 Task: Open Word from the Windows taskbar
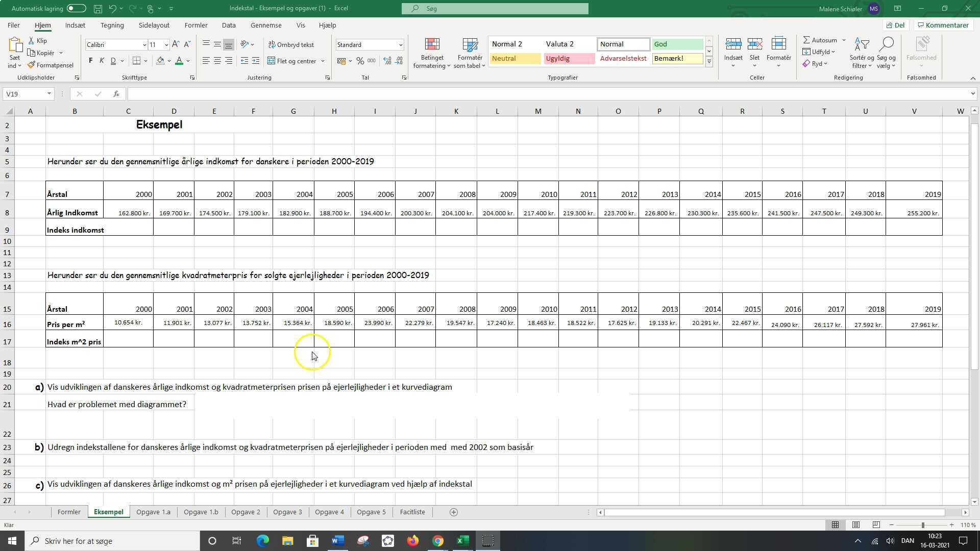pos(338,541)
